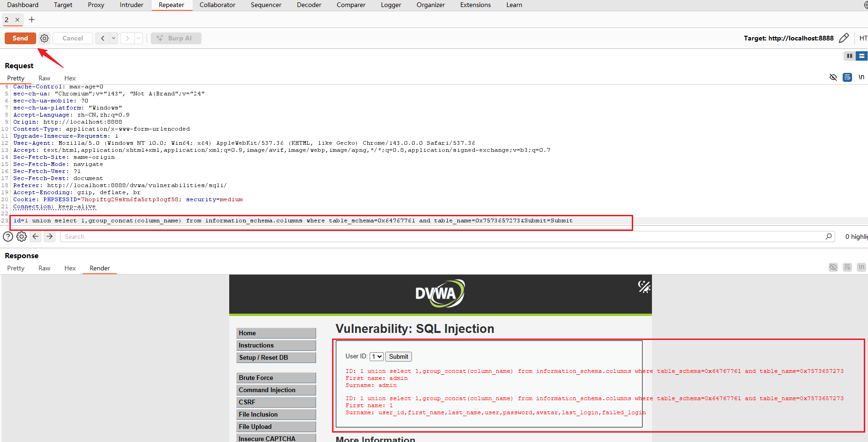Select Repeater tab 2
868x442 pixels.
click(7, 20)
